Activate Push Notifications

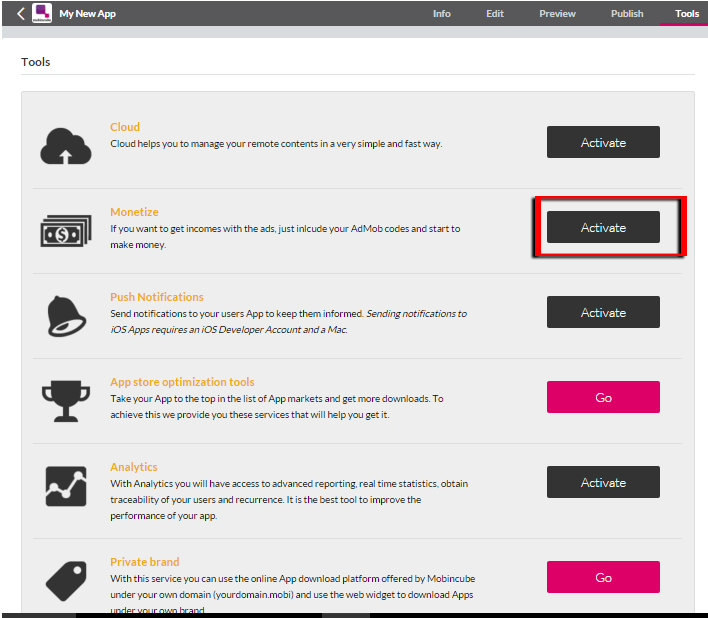(603, 312)
